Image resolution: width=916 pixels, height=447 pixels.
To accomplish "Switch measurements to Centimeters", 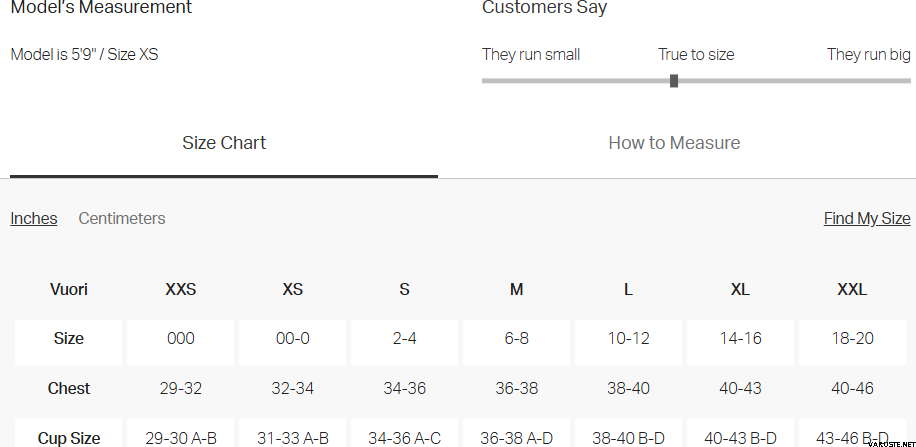I will [122, 218].
